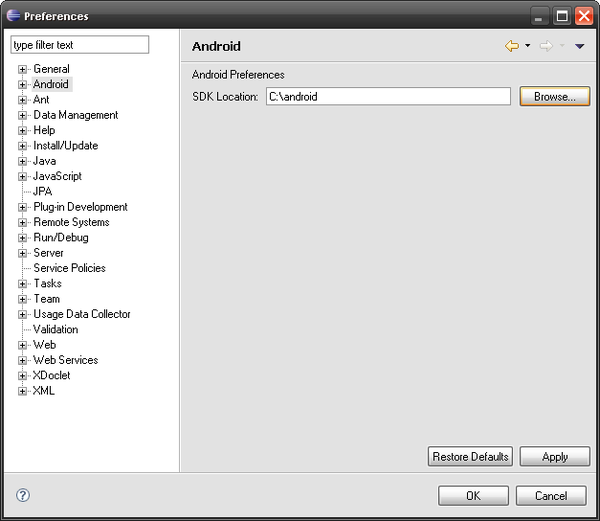Confirm with the OK button

[x=473, y=496]
